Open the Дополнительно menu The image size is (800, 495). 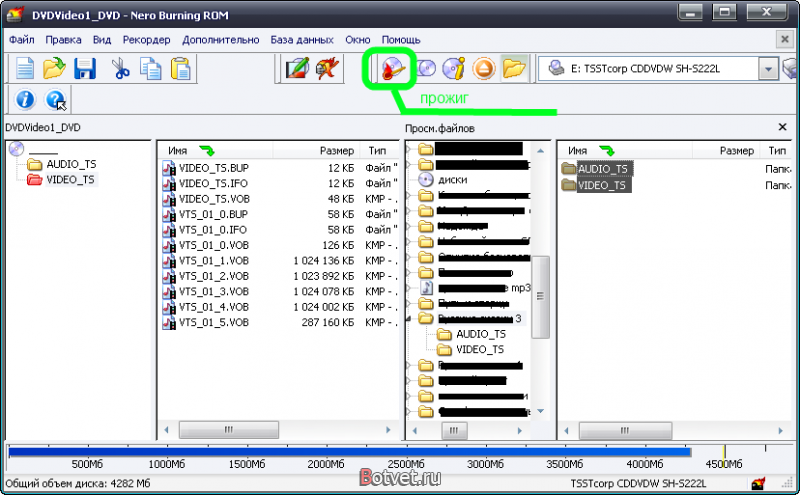coord(220,40)
